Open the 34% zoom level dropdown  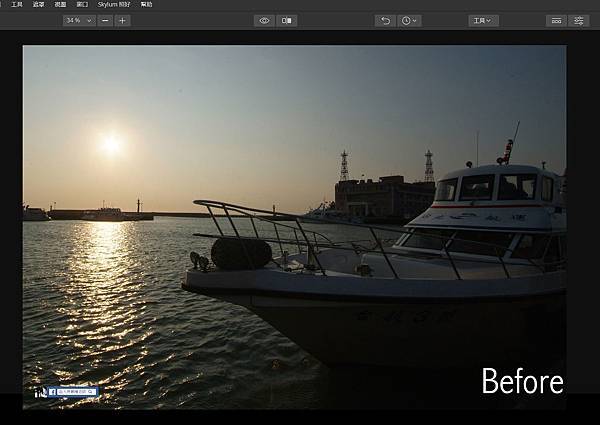79,21
